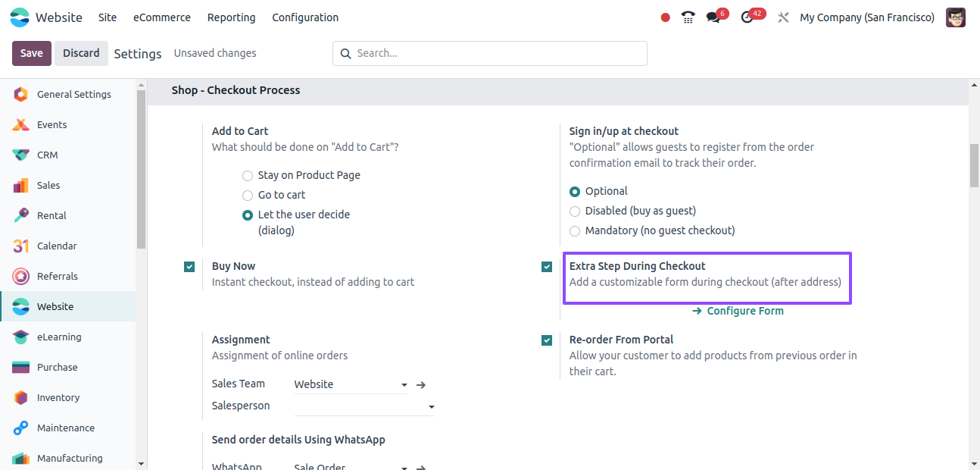980x470 pixels.
Task: Click Shop - Checkout Process heading
Action: pyautogui.click(x=236, y=90)
